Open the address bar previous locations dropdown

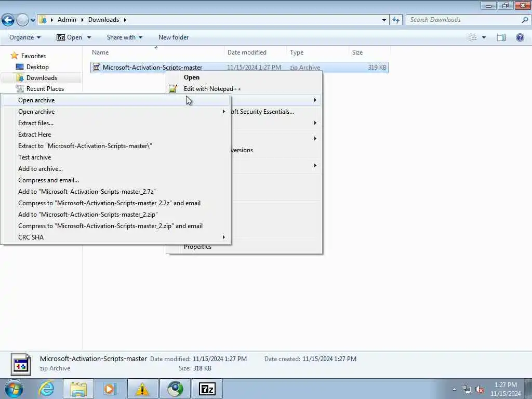384,20
